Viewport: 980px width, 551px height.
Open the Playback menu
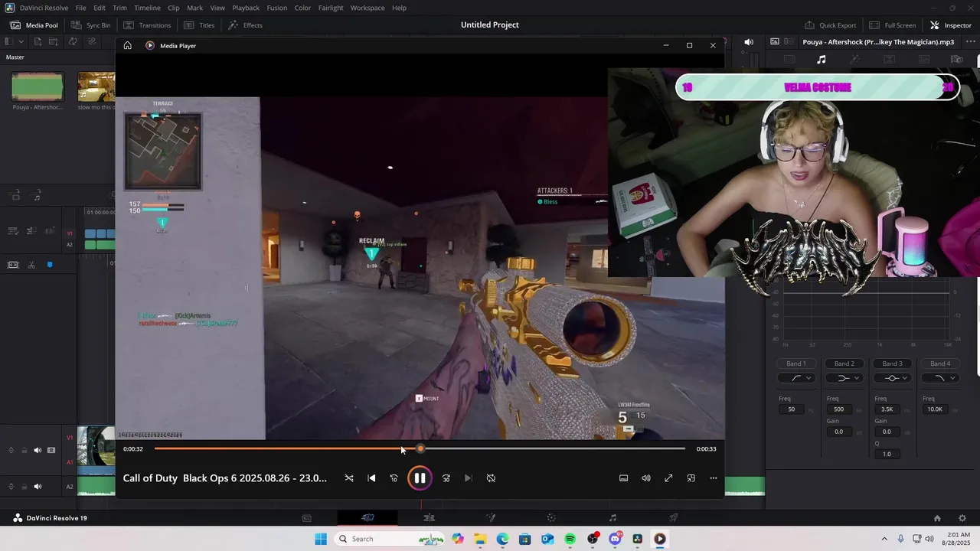click(x=246, y=8)
